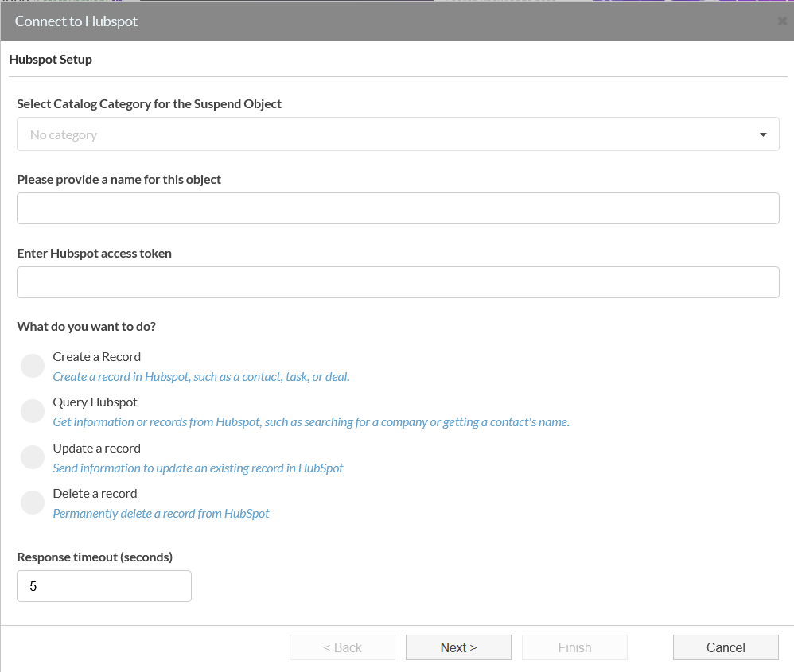Select the Query Hubspot radio button

coord(33,411)
